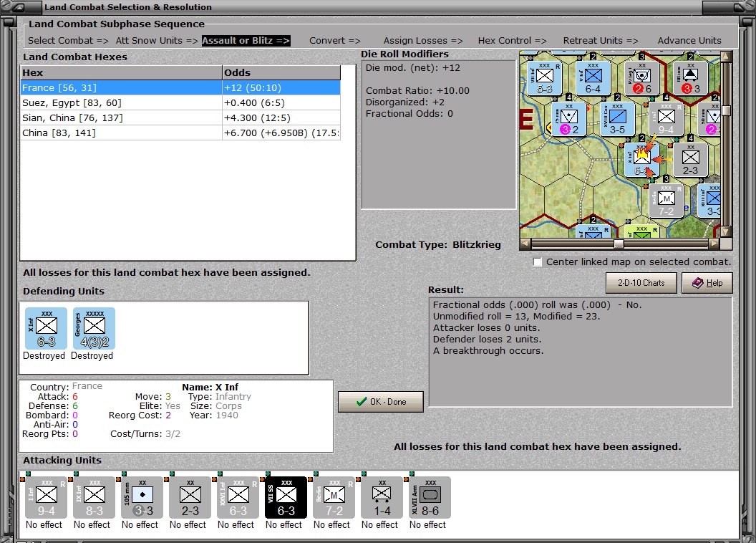
Task: Enable Center linked map on selected combat
Action: [538, 262]
